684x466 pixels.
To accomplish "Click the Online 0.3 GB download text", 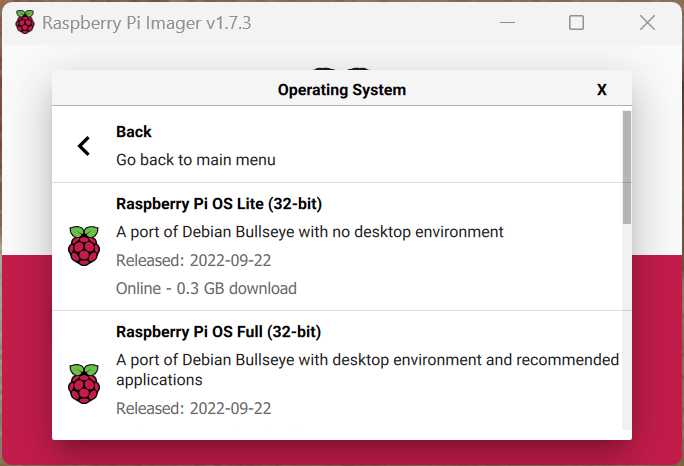I will (206, 288).
